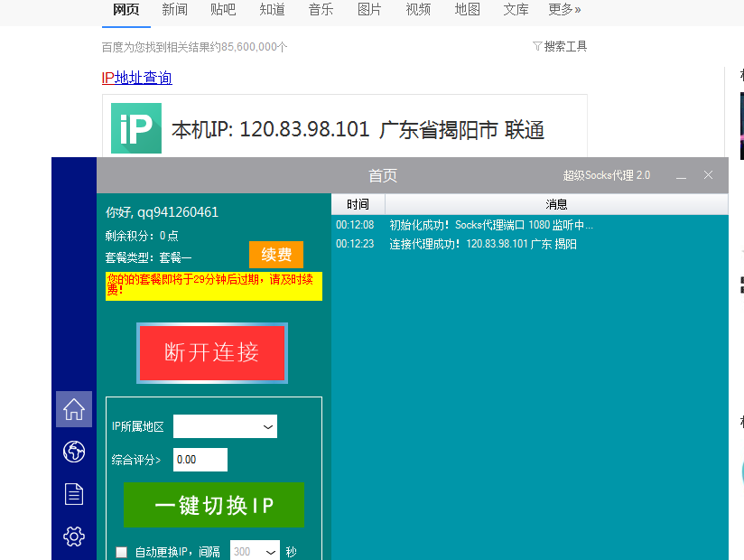The image size is (744, 560).
Task: Enable the 自动更换IP checkbox
Action: (122, 552)
